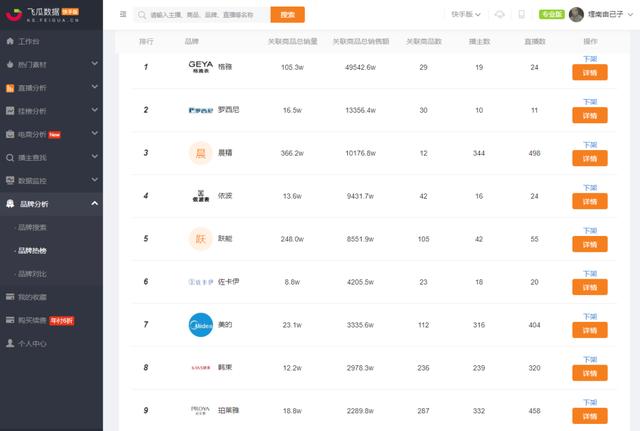This screenshot has width=640, height=431.
Task: Click 详情 button for 晨精 row
Action: point(590,158)
